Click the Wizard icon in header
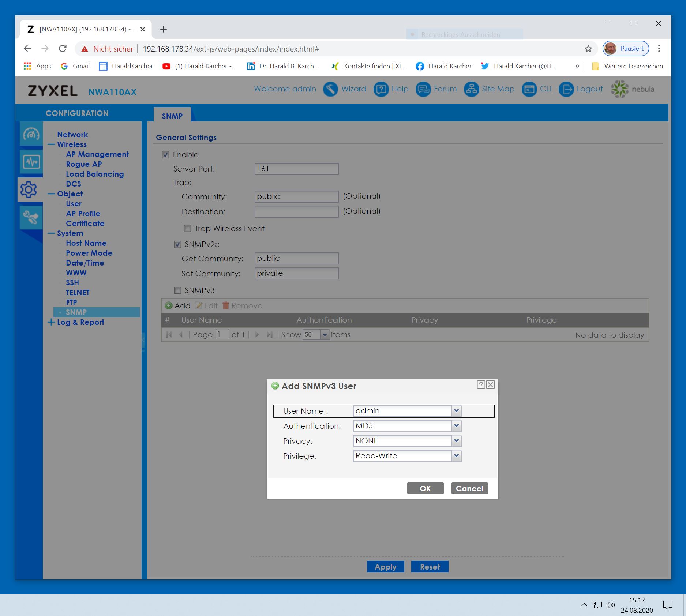 [x=330, y=89]
